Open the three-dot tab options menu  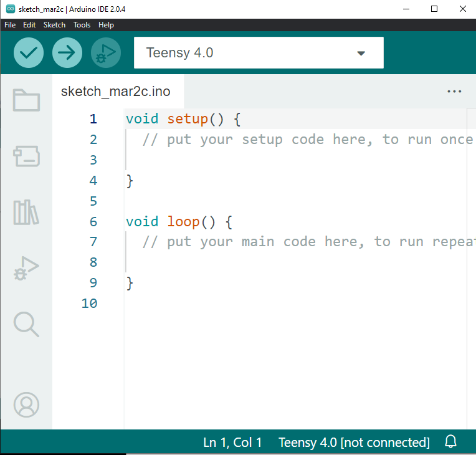[455, 92]
